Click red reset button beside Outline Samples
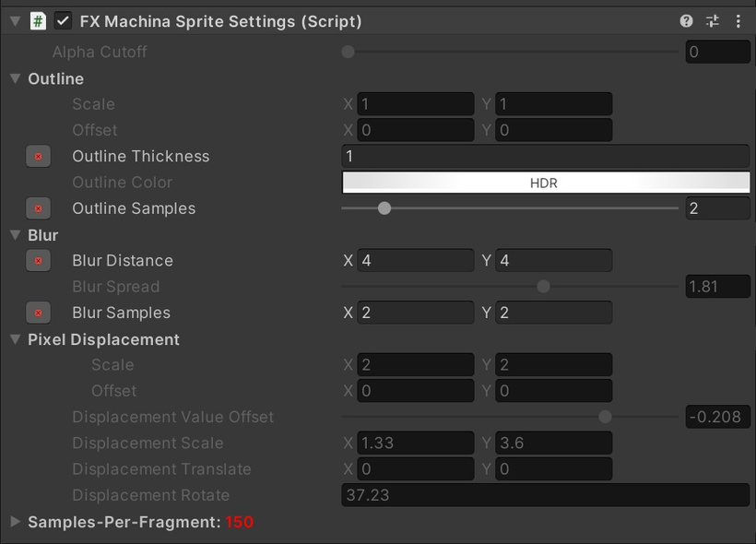The height and width of the screenshot is (544, 756). [x=38, y=208]
